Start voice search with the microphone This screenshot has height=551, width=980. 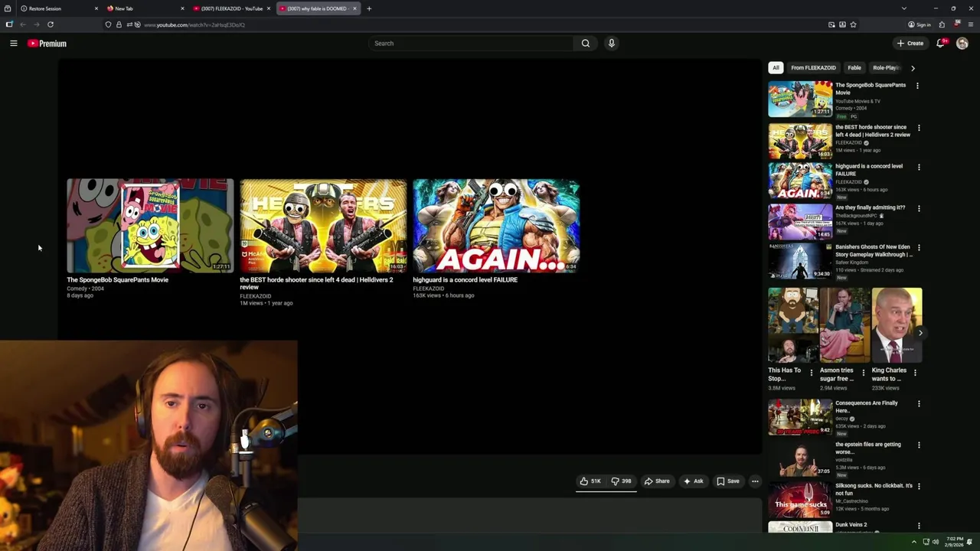[611, 44]
